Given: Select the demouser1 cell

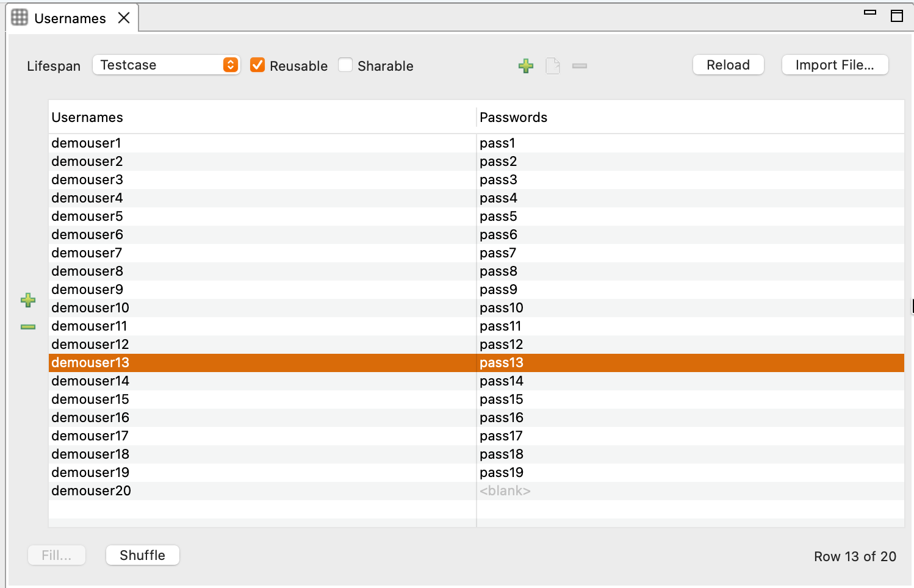Looking at the screenshot, I should (x=262, y=143).
